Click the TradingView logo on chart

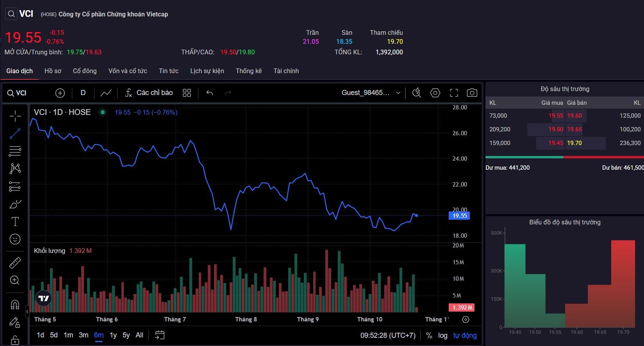[44, 299]
